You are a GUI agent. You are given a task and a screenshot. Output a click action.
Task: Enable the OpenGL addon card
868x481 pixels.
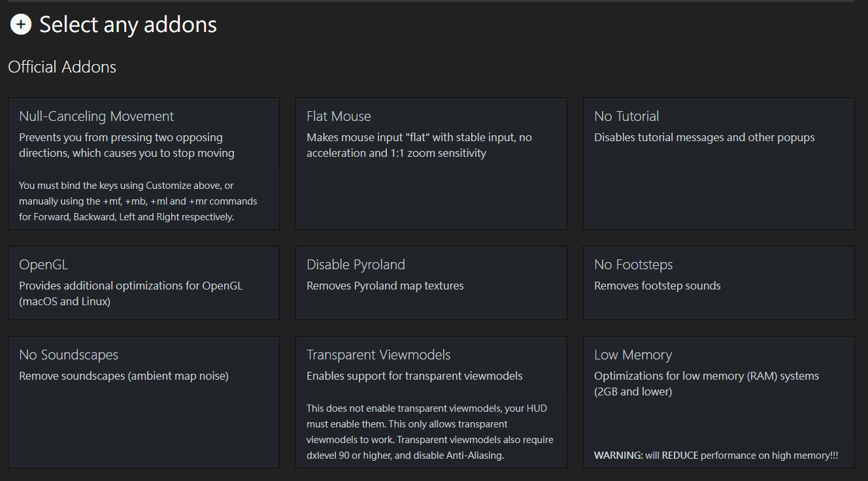point(144,283)
